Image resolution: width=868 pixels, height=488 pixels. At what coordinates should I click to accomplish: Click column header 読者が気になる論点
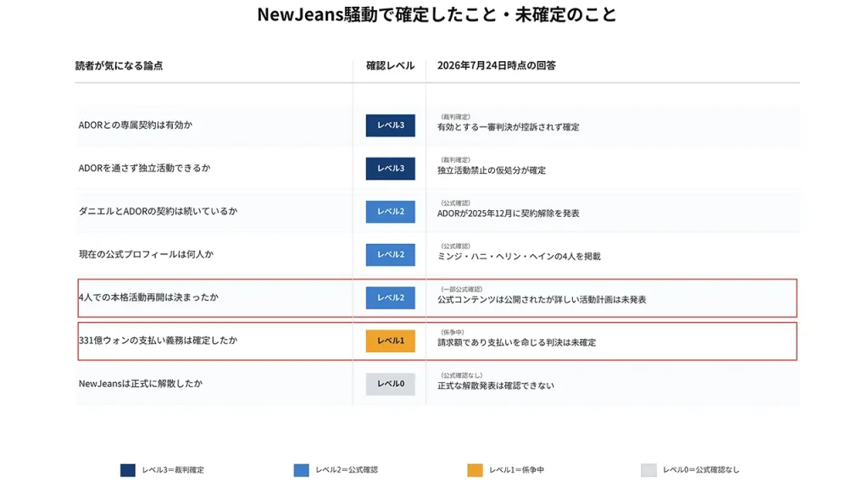tap(119, 66)
